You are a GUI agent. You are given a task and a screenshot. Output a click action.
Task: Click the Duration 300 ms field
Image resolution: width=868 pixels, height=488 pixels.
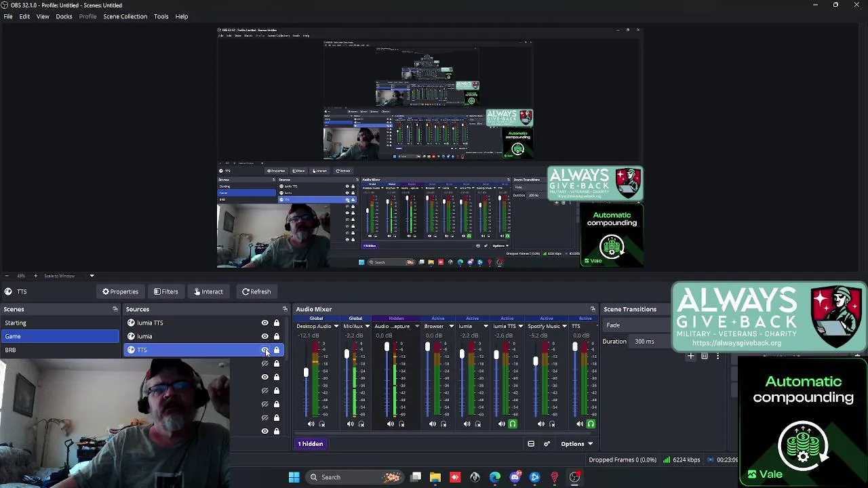pyautogui.click(x=650, y=342)
